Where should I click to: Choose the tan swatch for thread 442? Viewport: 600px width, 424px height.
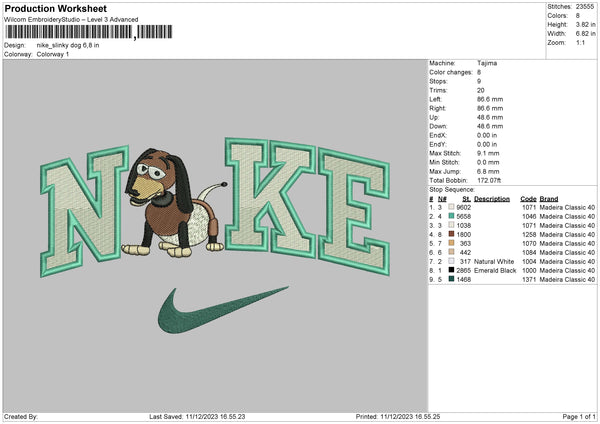pyautogui.click(x=451, y=252)
